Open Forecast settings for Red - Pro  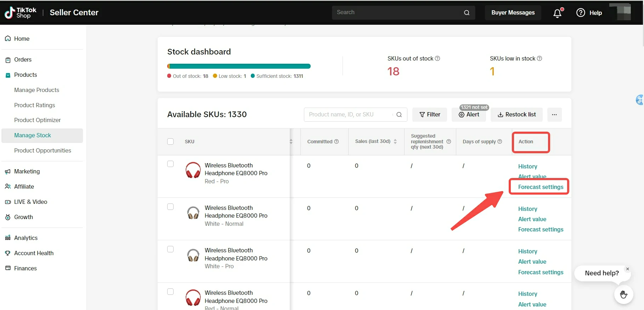(541, 187)
